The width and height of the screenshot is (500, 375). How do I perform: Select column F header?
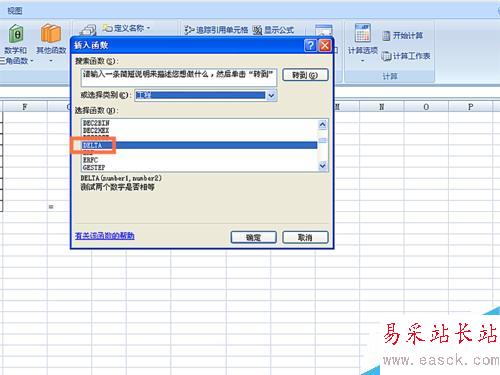(x=25, y=107)
